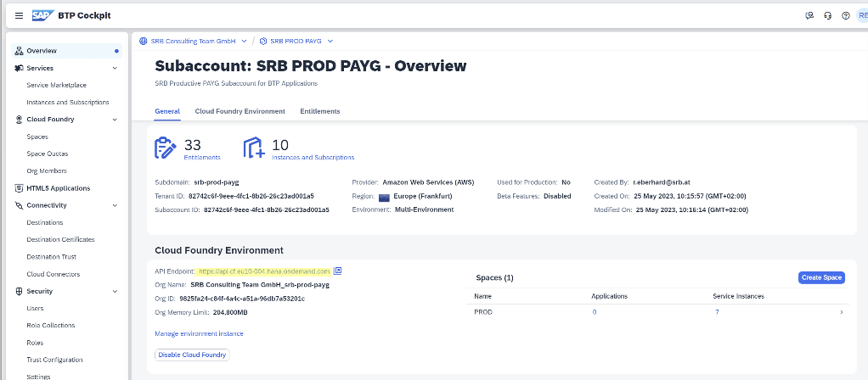Open the PROD space row arrow
This screenshot has width=868, height=380.
(841, 312)
